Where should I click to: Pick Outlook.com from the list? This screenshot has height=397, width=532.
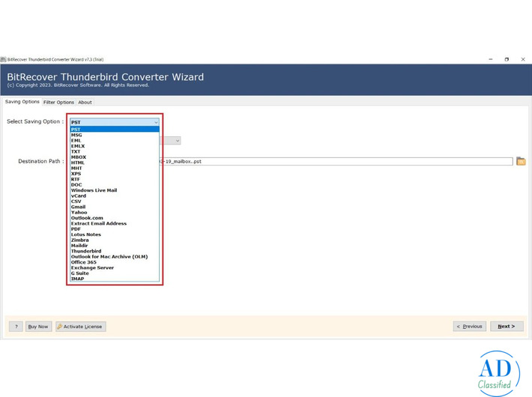115,218
